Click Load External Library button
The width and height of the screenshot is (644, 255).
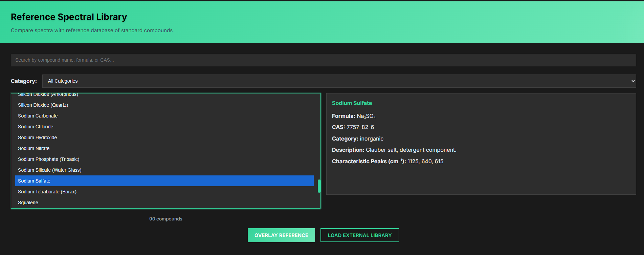(359, 235)
